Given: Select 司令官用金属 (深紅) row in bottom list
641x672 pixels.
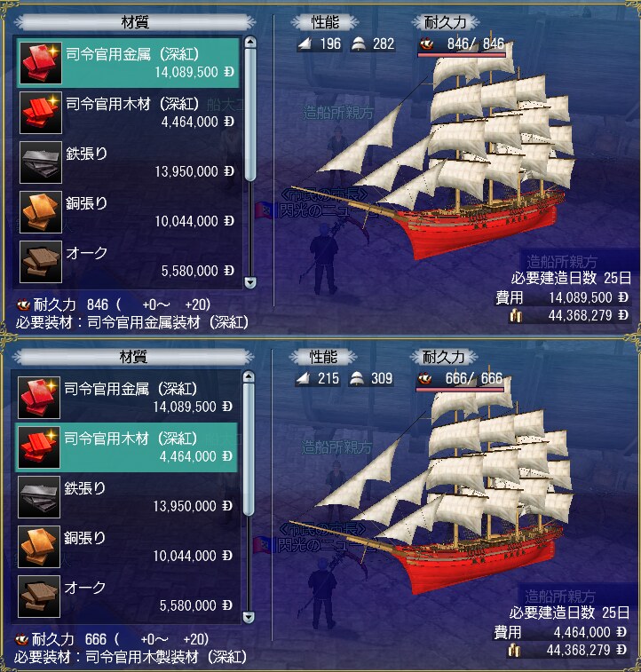Looking at the screenshot, I should (x=126, y=398).
